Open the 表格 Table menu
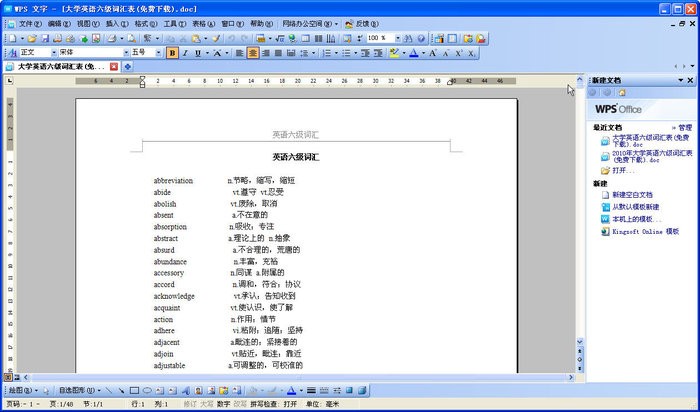 pos(204,24)
